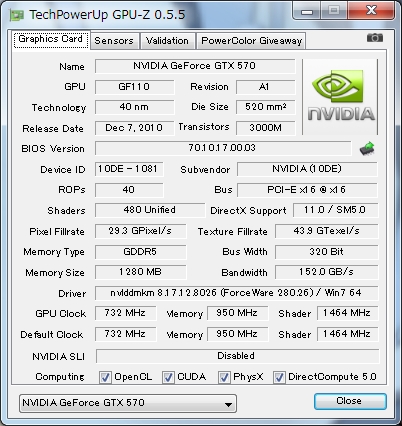Click the GPU Clock row Shader 1464 MHz field
The image size is (402, 426).
347,313
